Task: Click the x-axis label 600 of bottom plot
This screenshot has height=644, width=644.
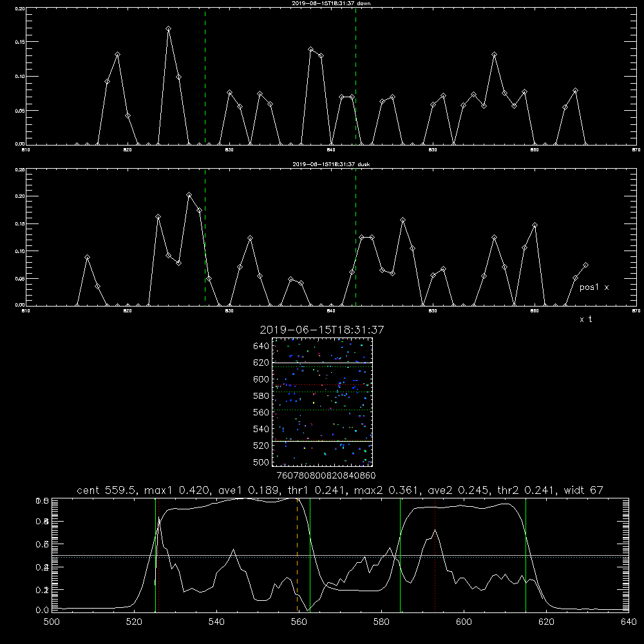Action: (x=464, y=622)
